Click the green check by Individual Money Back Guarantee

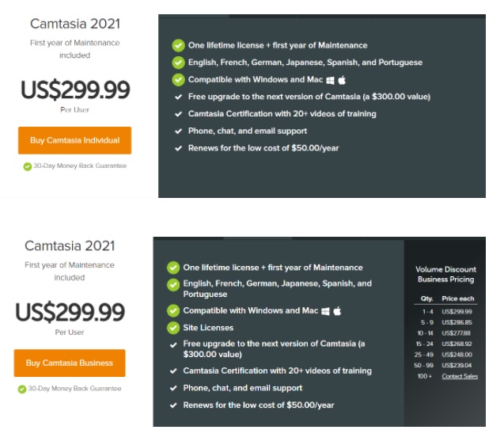(28, 166)
